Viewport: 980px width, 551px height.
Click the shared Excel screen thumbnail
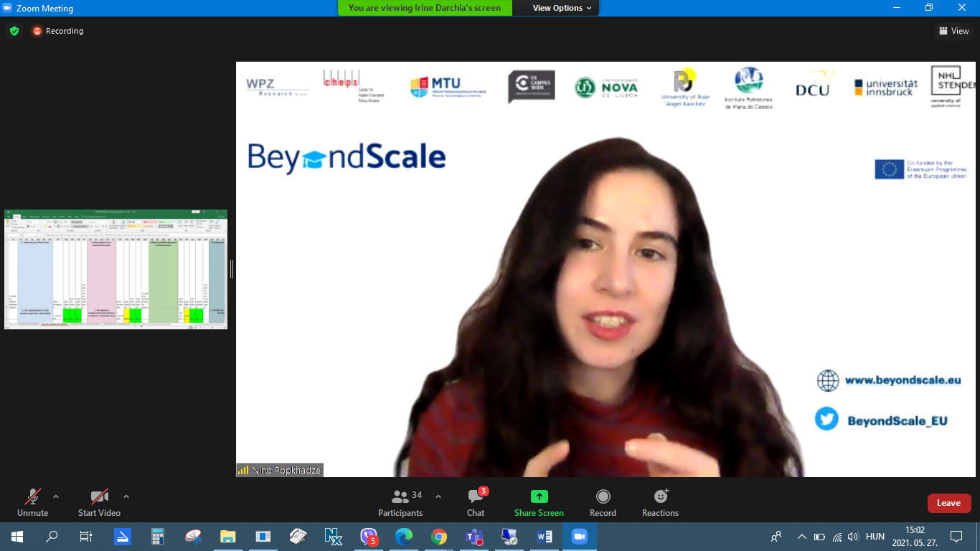click(116, 269)
